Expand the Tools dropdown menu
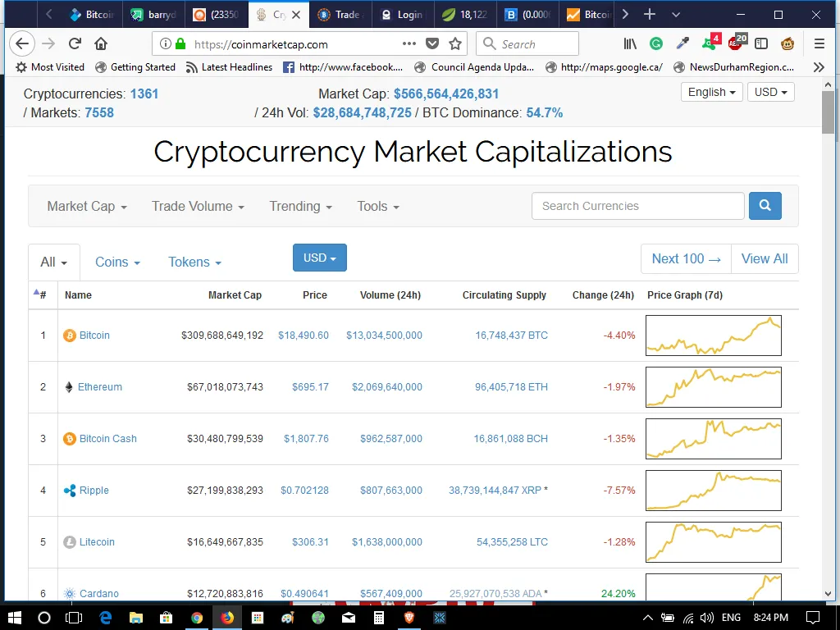 [378, 206]
